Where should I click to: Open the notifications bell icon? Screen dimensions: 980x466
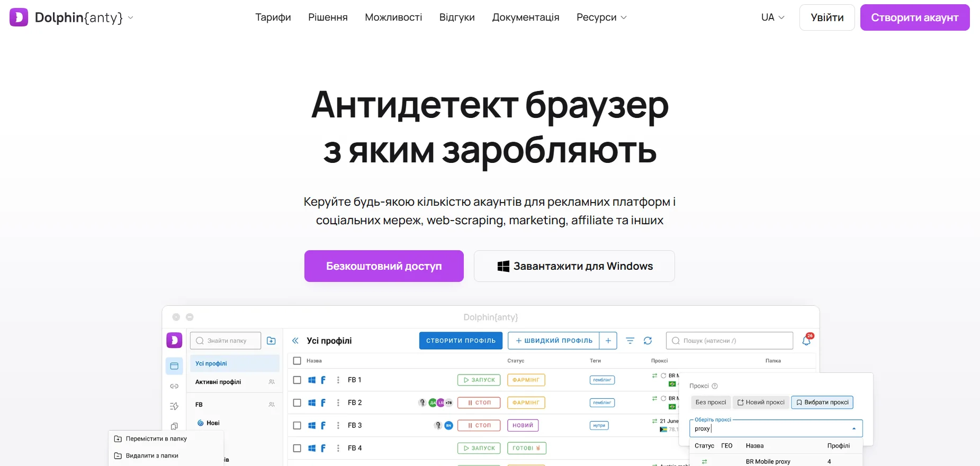806,340
